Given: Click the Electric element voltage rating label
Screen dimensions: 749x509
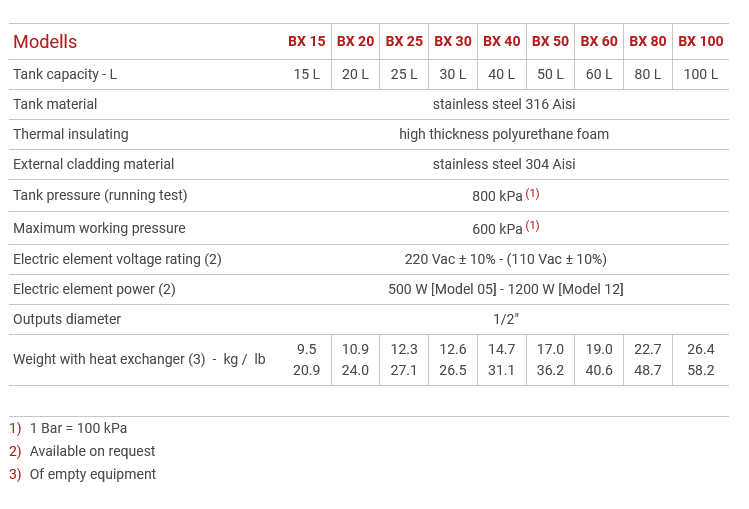Looking at the screenshot, I should pyautogui.click(x=117, y=259).
